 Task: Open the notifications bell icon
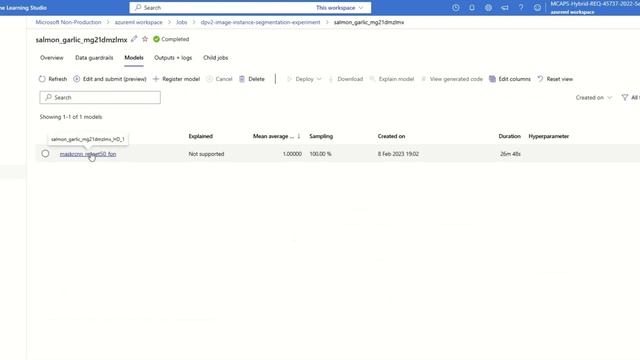pos(472,7)
